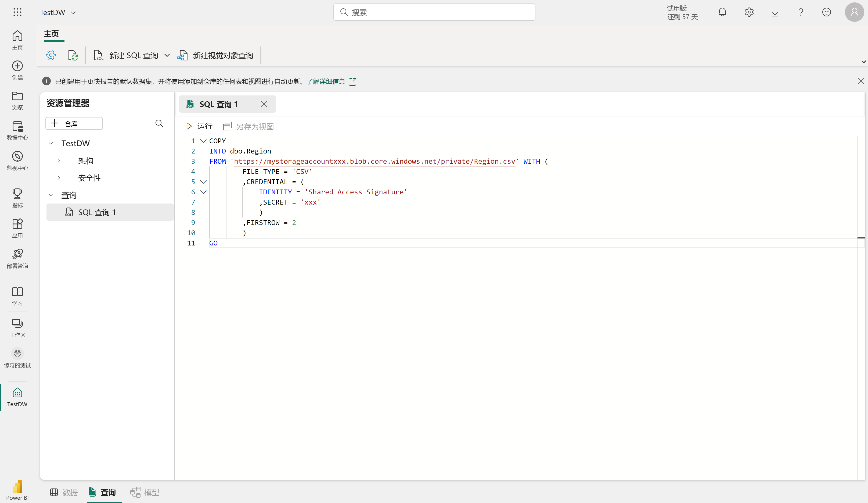Click the Save as View icon

[x=227, y=126]
